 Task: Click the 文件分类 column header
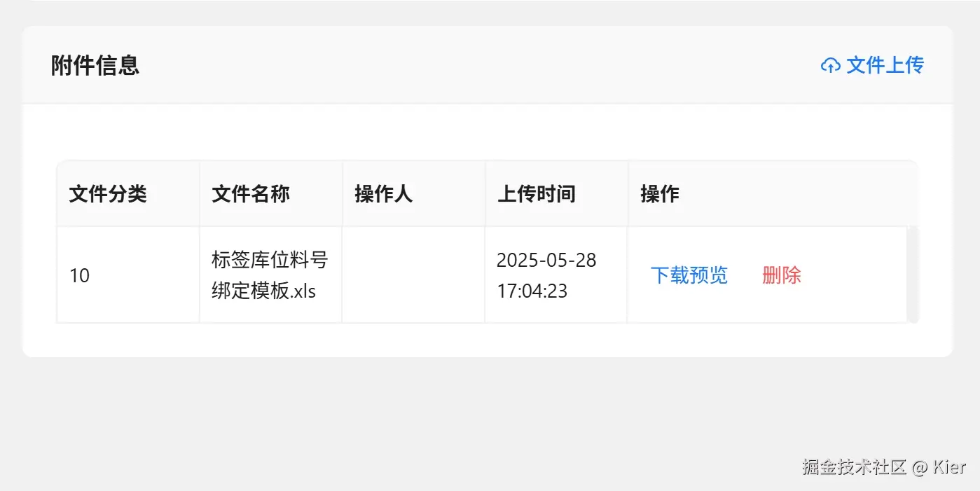click(108, 194)
